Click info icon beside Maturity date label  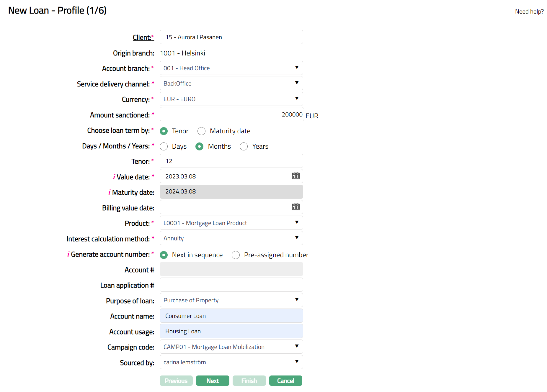click(110, 192)
